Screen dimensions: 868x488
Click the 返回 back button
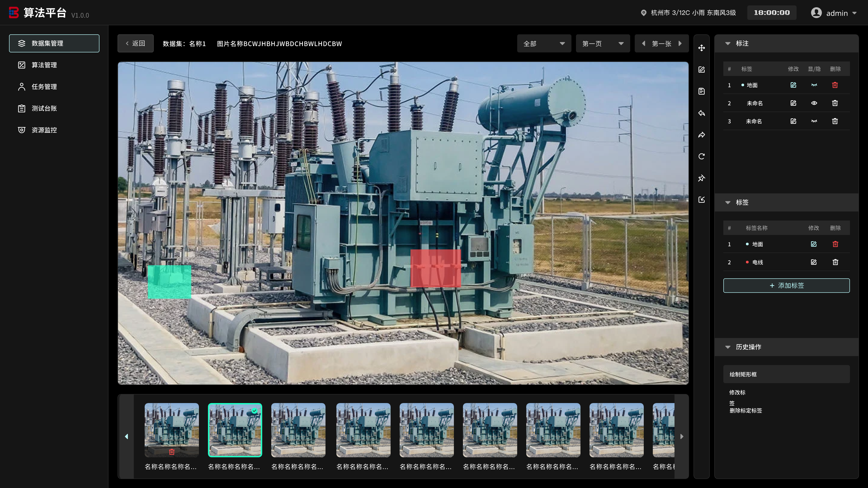(x=135, y=43)
